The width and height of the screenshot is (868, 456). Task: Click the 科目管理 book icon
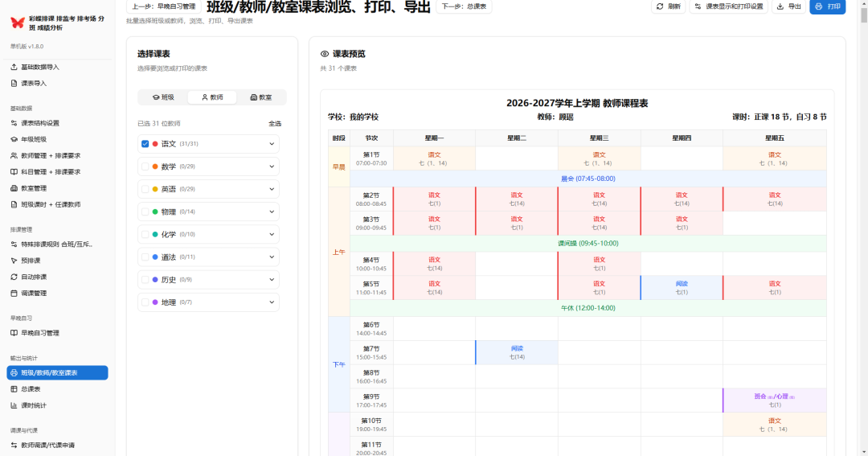tap(14, 172)
